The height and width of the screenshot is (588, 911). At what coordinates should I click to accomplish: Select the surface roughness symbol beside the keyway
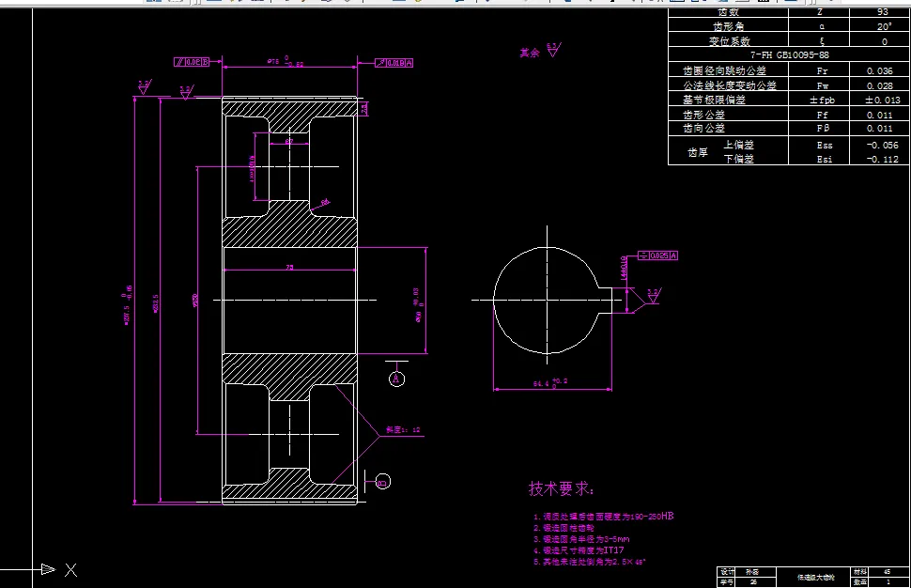654,296
